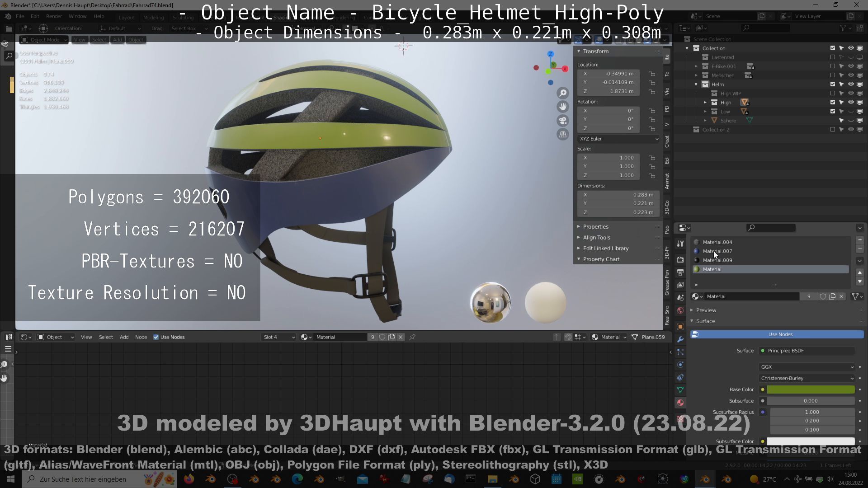Open the Node menu in node editor
The image size is (868, 488).
141,337
